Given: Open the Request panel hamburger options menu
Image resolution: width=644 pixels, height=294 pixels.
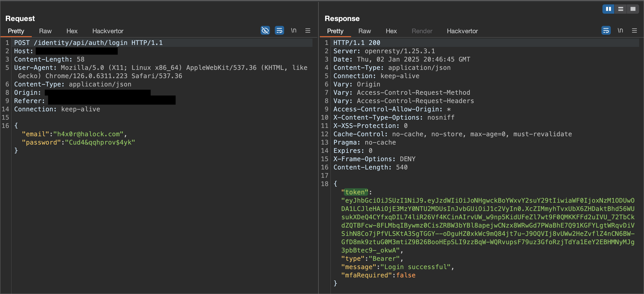Looking at the screenshot, I should click(308, 31).
